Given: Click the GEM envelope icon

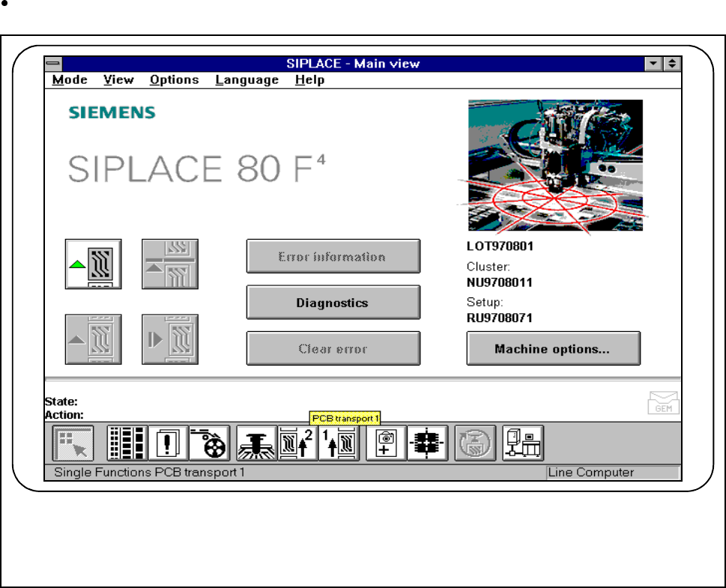Looking at the screenshot, I should click(664, 402).
